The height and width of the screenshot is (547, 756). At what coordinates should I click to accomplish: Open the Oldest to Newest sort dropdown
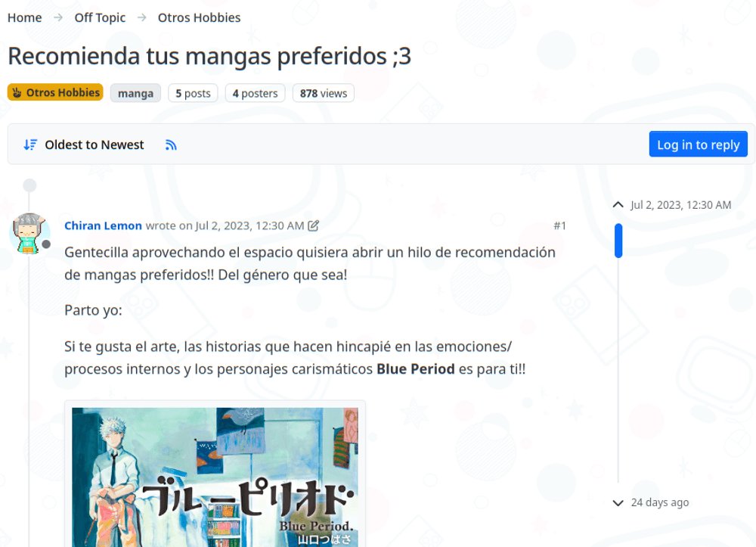84,145
